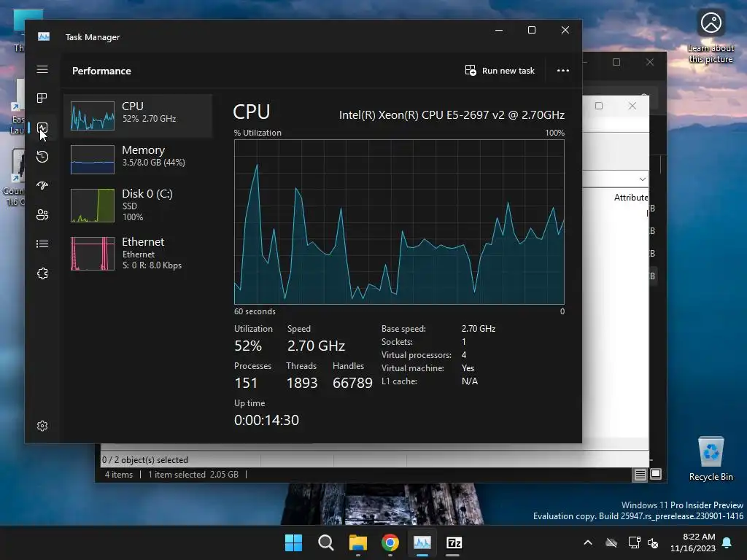Click the 0:00:14:30 up time value
747x560 pixels.
click(266, 420)
